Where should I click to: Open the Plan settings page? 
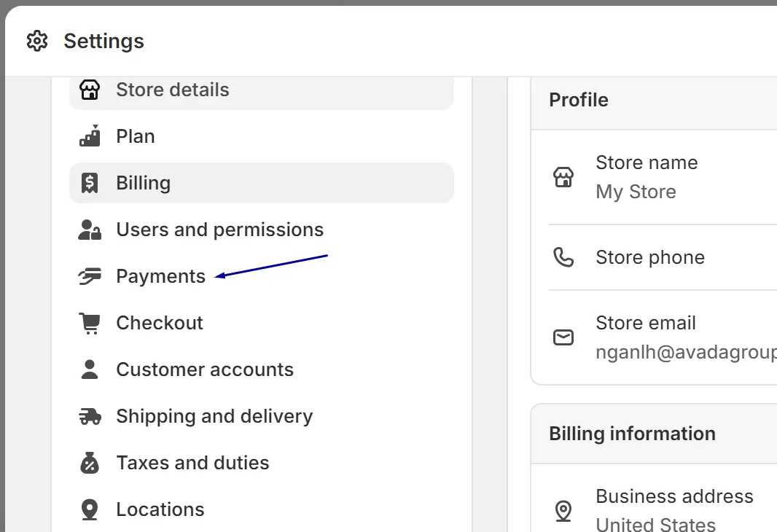tap(262, 136)
